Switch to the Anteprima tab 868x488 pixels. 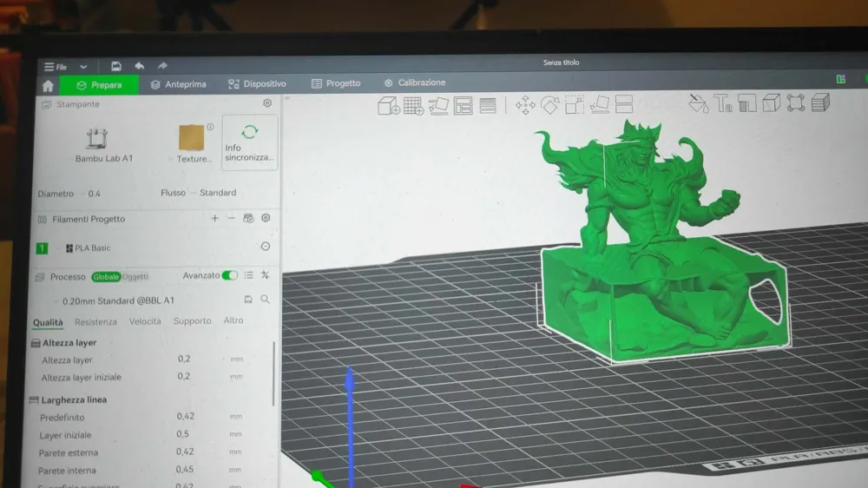pyautogui.click(x=178, y=84)
